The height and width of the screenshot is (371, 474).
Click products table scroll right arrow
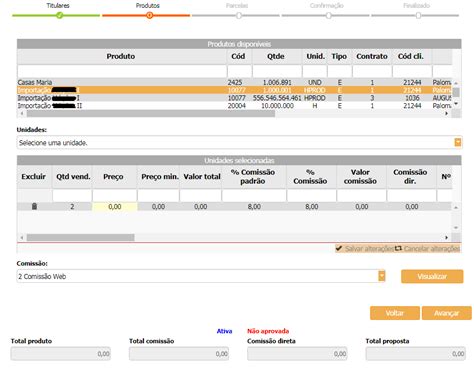pyautogui.click(x=447, y=114)
